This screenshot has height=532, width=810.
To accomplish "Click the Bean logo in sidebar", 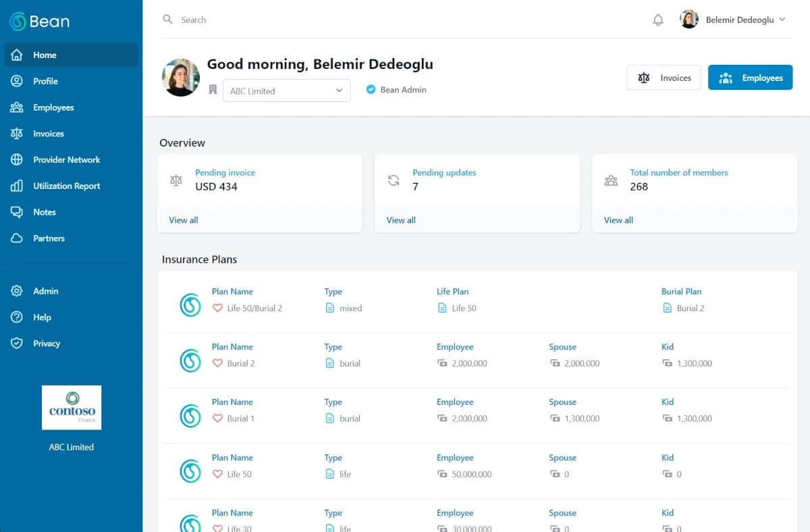I will pyautogui.click(x=39, y=22).
